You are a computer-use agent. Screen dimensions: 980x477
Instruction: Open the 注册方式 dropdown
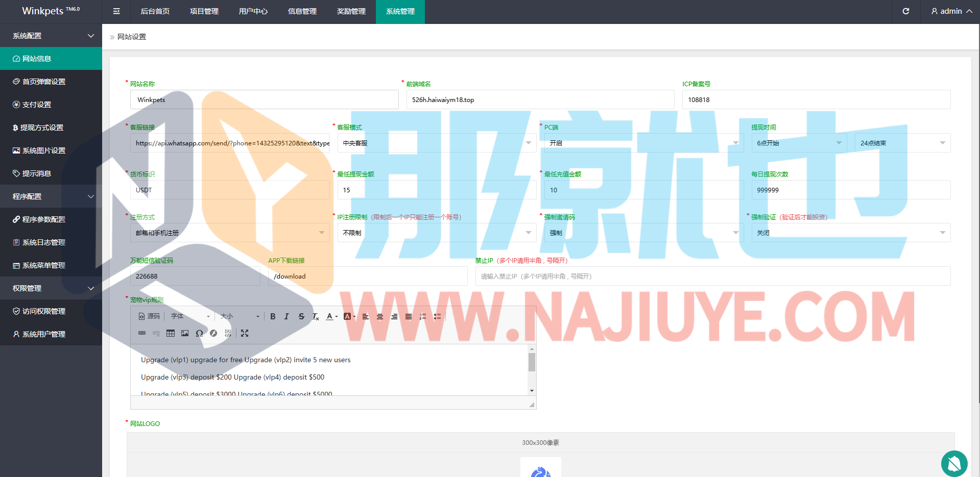pyautogui.click(x=229, y=233)
